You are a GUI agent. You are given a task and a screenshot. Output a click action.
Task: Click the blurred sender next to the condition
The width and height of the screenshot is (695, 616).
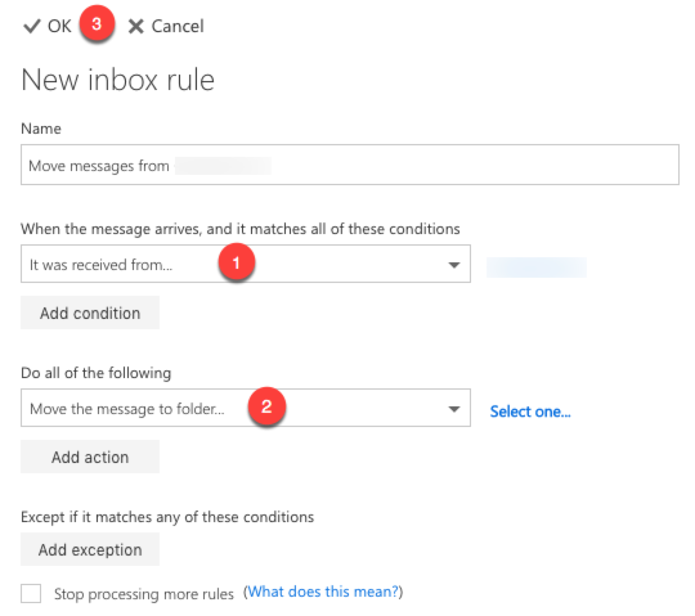coord(536,267)
